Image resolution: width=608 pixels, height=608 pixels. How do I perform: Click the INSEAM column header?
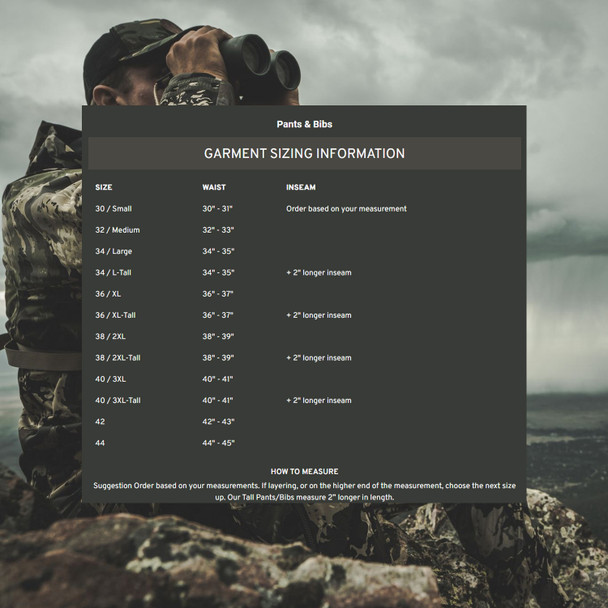301,187
